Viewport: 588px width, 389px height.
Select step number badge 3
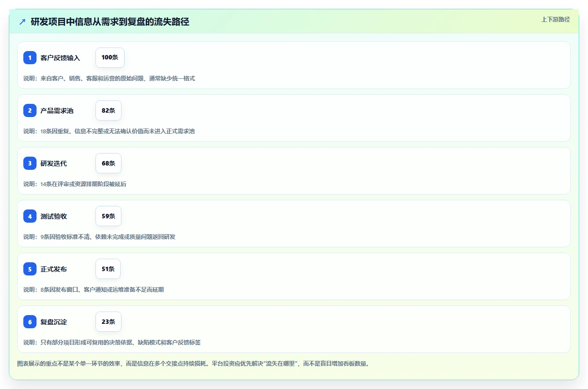coord(30,163)
